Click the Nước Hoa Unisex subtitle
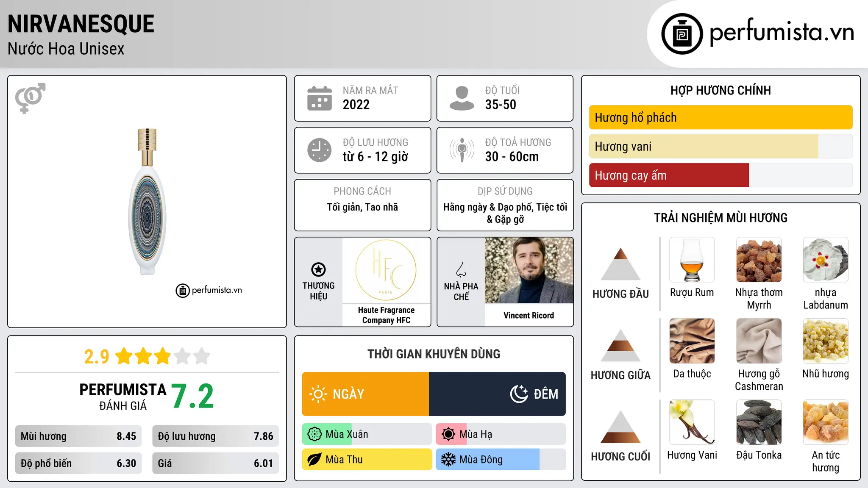Screen dimensions: 868x488 (x=66, y=49)
